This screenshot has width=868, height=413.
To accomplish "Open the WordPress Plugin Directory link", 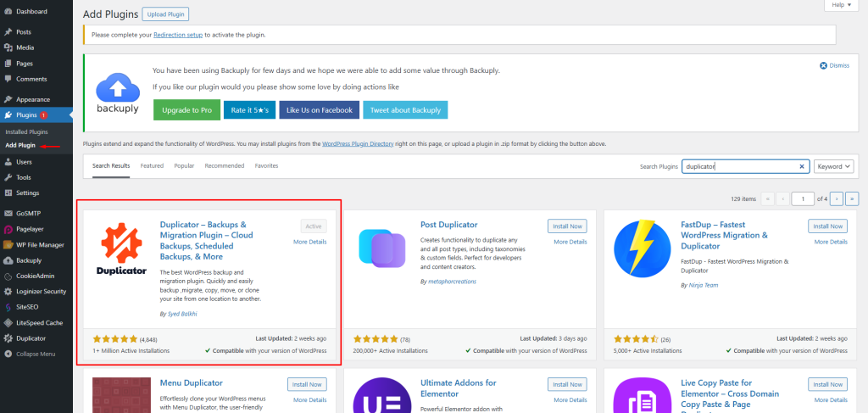I will coord(358,144).
